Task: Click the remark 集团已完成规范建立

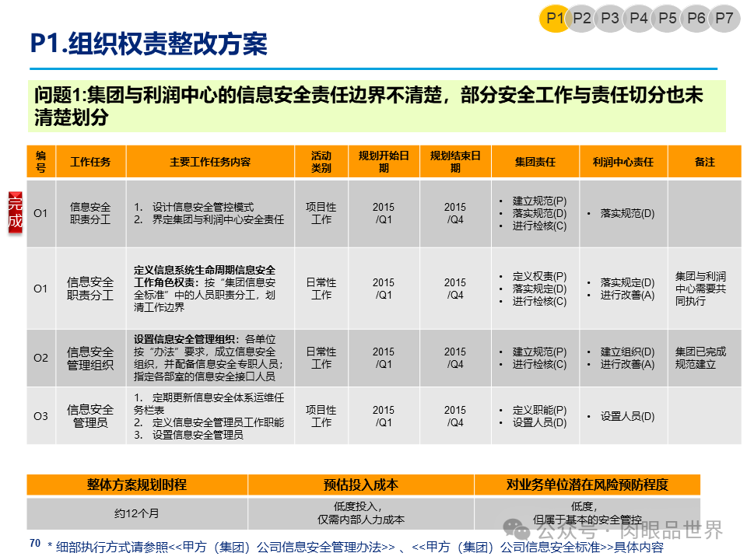Action: [700, 358]
